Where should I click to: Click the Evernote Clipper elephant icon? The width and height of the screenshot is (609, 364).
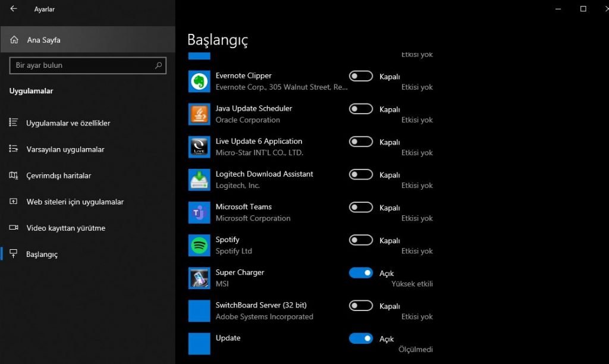tap(199, 81)
